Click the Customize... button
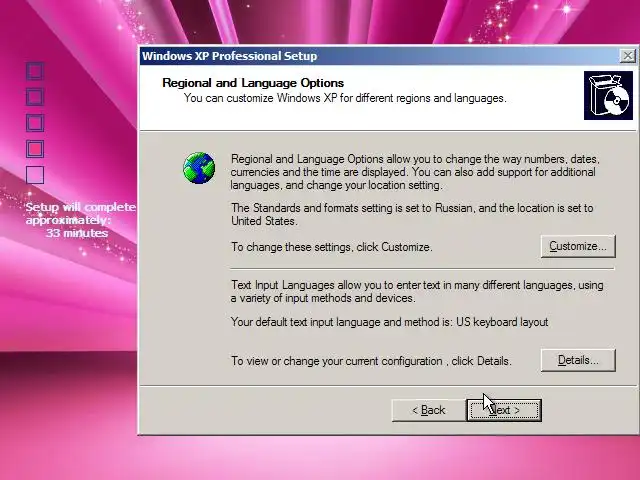Viewport: 640px width, 480px height. click(578, 246)
